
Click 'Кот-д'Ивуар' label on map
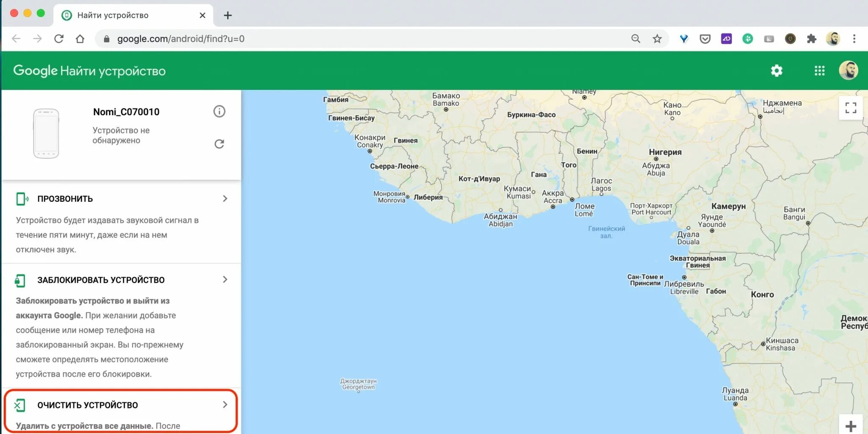point(479,179)
